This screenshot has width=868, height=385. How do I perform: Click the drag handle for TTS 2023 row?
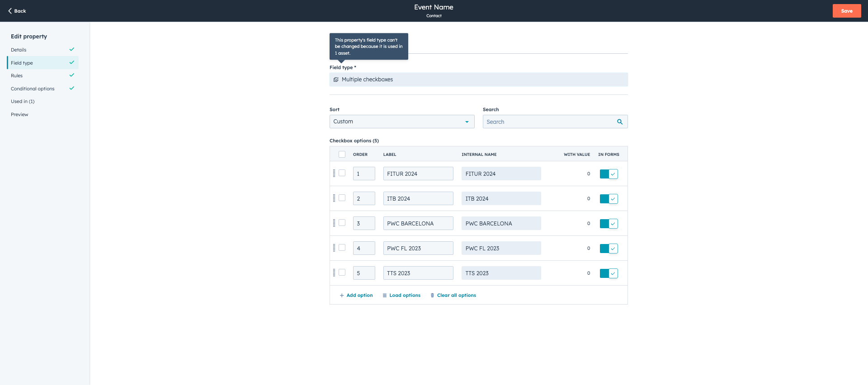point(334,272)
